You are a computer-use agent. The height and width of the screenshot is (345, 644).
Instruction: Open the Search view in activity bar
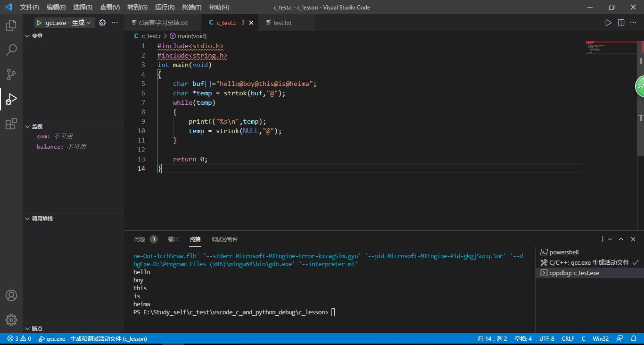11,50
